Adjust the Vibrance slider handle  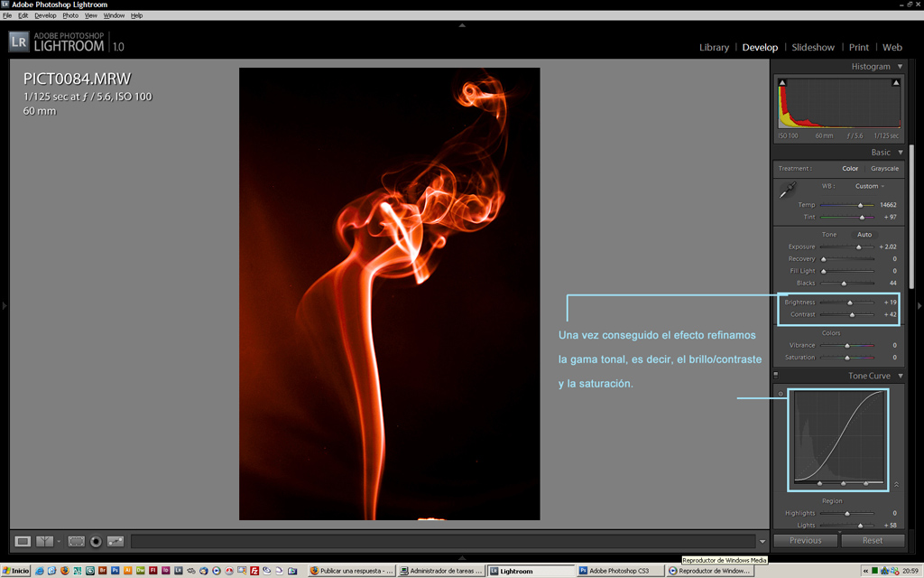[x=847, y=346]
